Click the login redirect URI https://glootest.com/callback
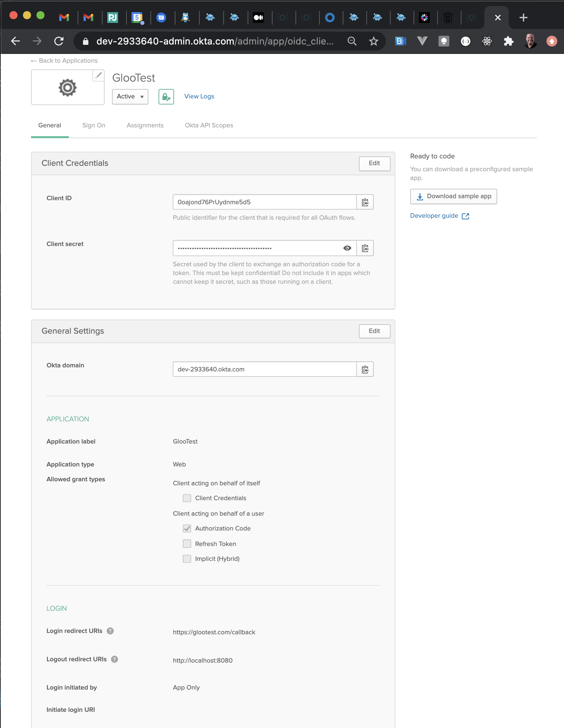The height and width of the screenshot is (728, 564). click(214, 632)
